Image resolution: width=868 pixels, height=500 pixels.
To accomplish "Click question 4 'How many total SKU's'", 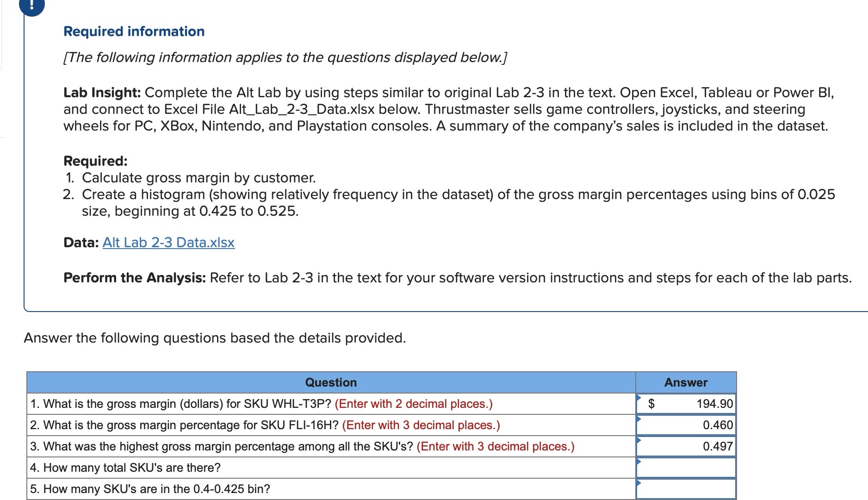I will [125, 468].
